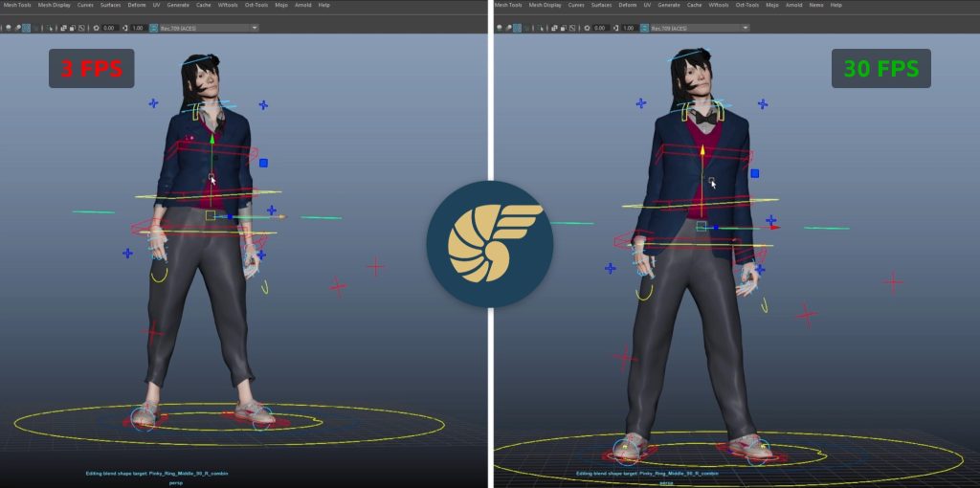
Task: Open the Help menu in right window
Action: pos(835,5)
